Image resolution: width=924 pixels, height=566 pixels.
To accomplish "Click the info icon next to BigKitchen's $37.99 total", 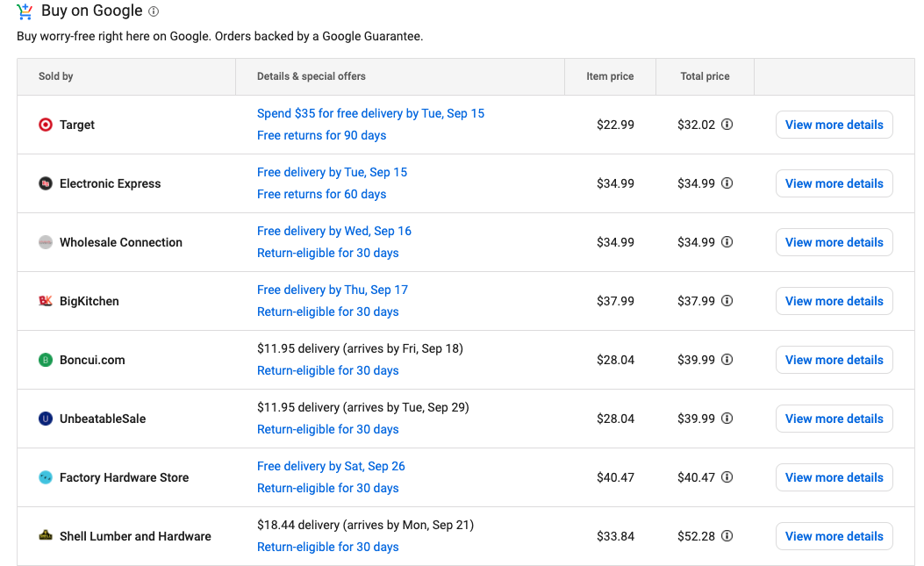I will pos(727,301).
